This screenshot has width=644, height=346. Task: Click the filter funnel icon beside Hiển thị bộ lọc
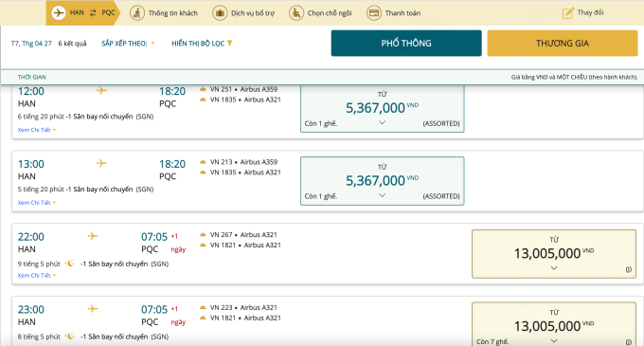tap(229, 44)
